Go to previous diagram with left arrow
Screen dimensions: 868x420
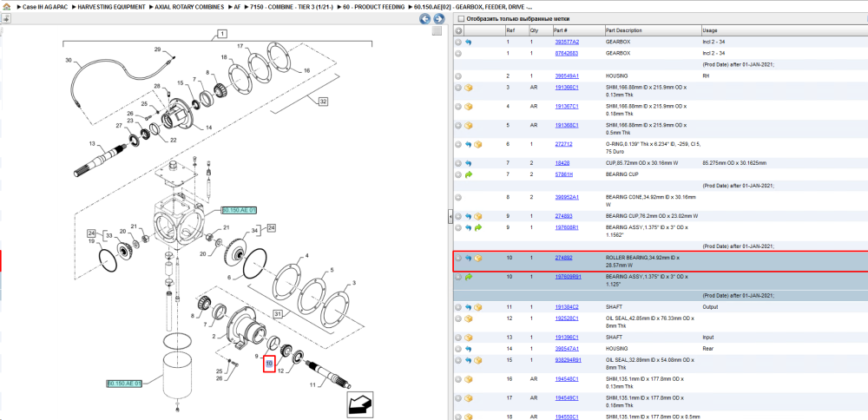(x=425, y=19)
